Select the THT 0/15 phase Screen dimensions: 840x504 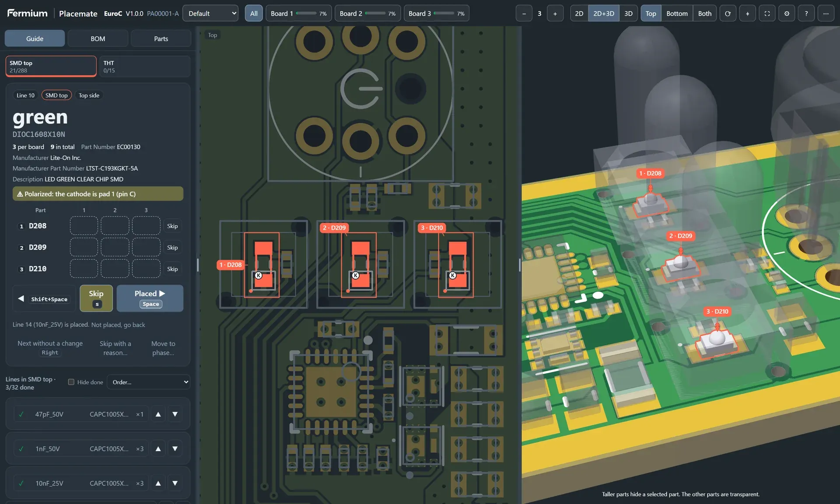[144, 66]
